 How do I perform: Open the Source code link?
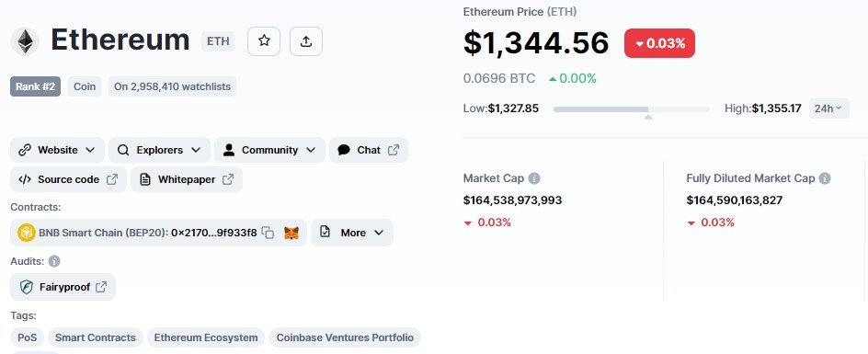[69, 179]
